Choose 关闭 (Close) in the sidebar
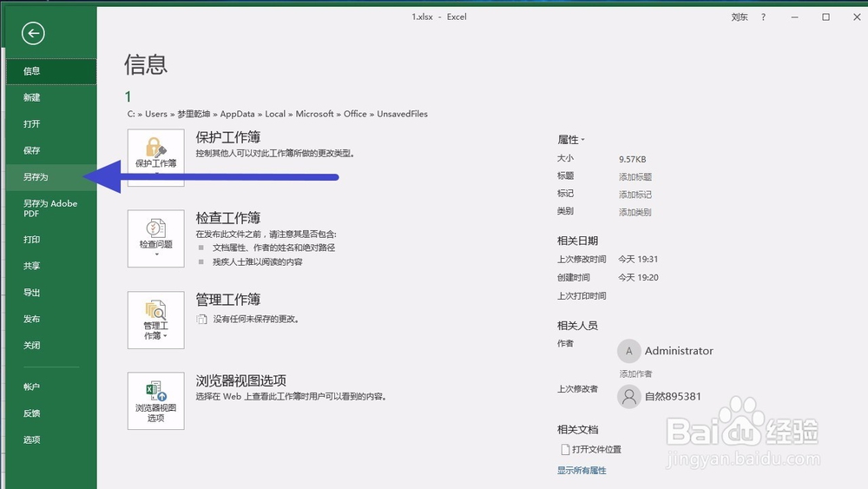 point(51,346)
